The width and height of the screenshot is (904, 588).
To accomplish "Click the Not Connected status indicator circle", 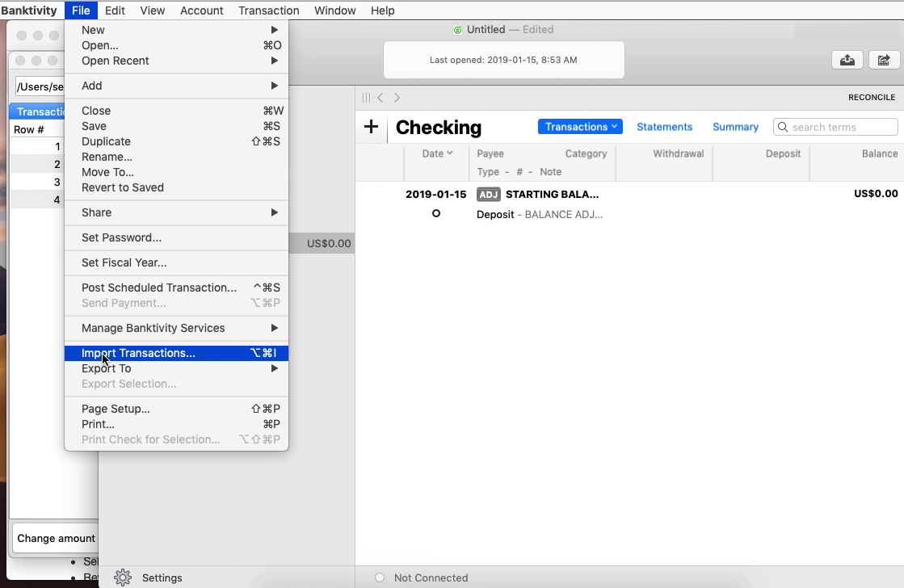I will coord(380,577).
